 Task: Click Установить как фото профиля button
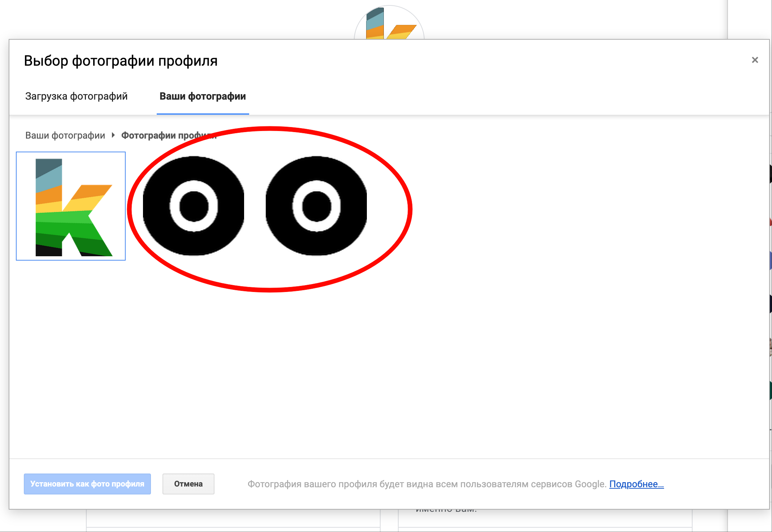coord(87,484)
